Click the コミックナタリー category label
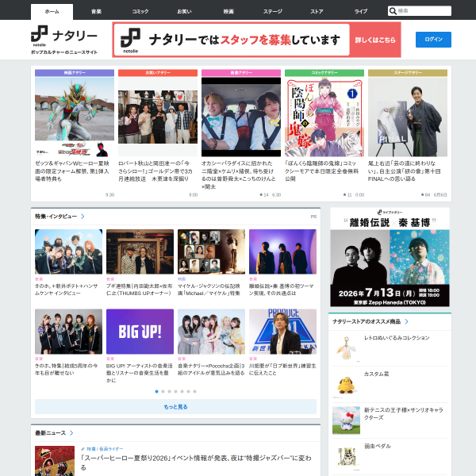 pyautogui.click(x=324, y=73)
